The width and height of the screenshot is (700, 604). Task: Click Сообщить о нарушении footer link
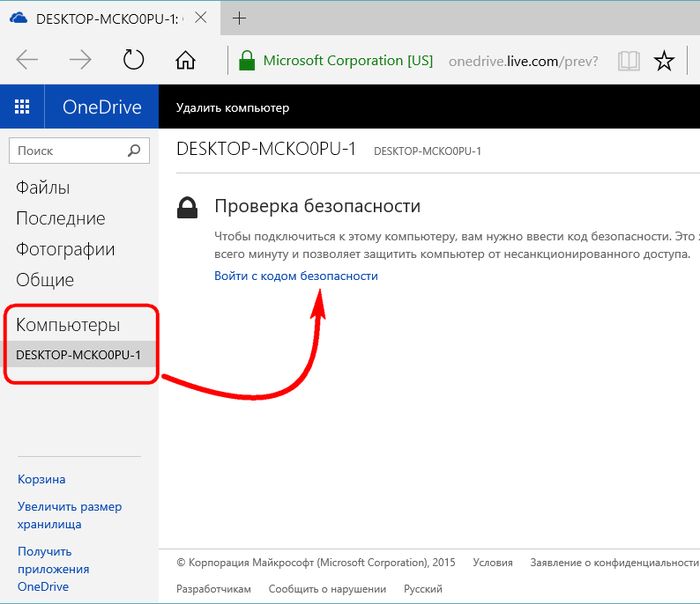click(x=327, y=589)
